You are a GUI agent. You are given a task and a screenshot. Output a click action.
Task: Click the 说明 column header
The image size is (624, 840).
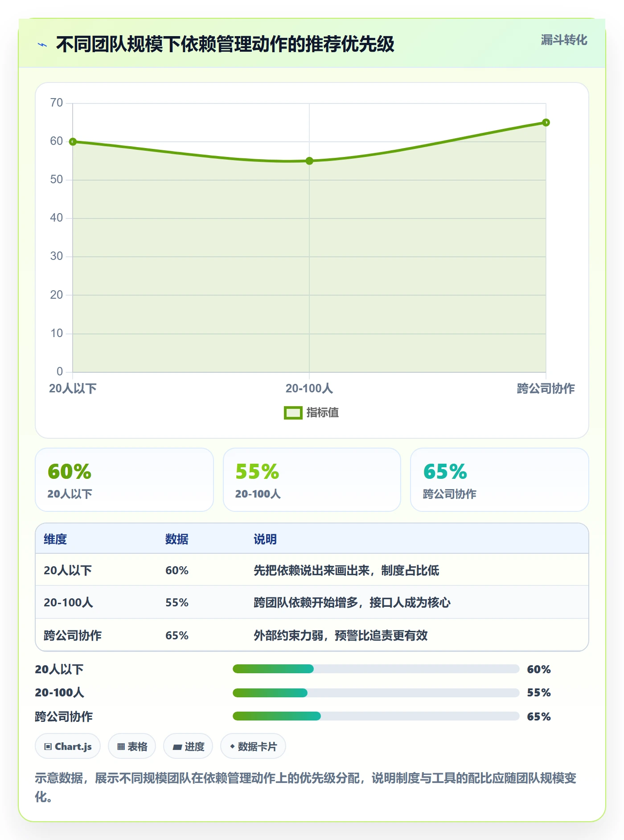click(x=265, y=539)
